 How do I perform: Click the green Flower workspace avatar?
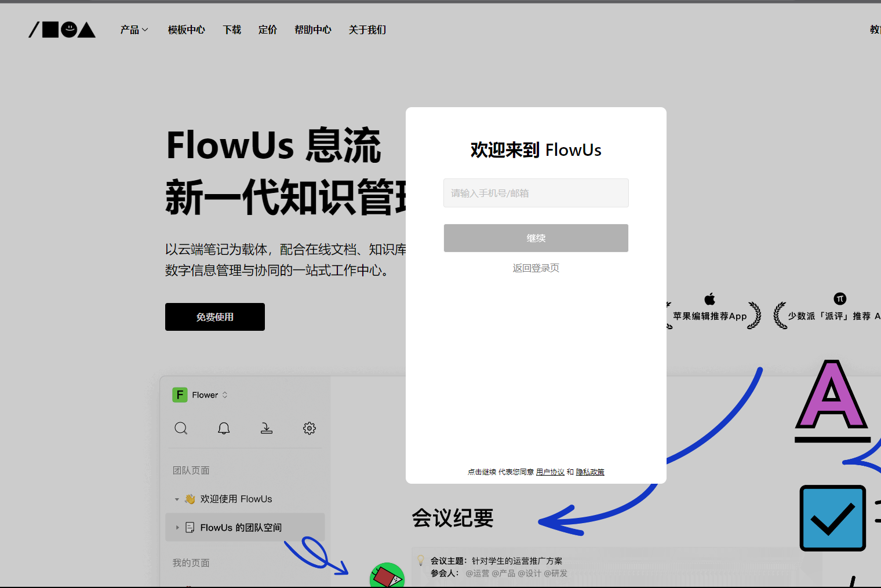click(180, 395)
